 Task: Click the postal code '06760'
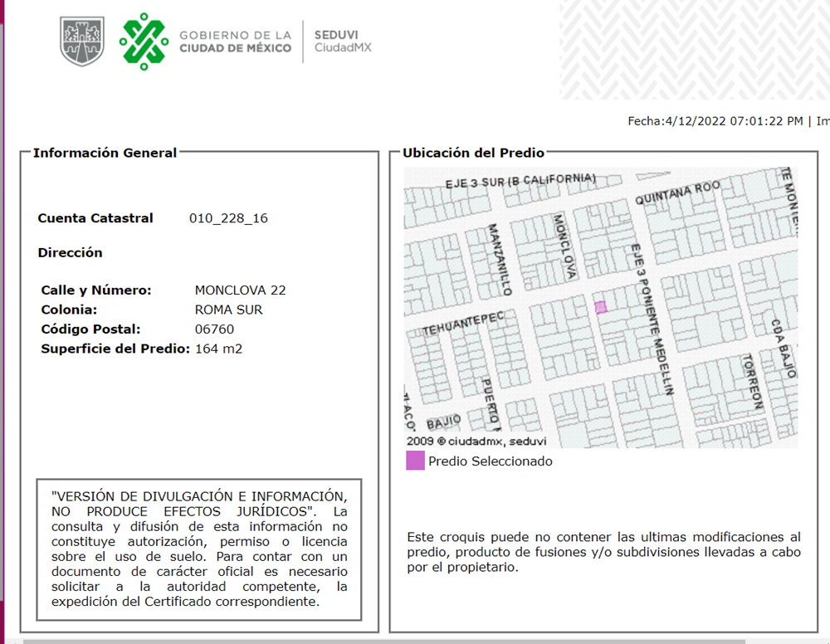pos(214,329)
